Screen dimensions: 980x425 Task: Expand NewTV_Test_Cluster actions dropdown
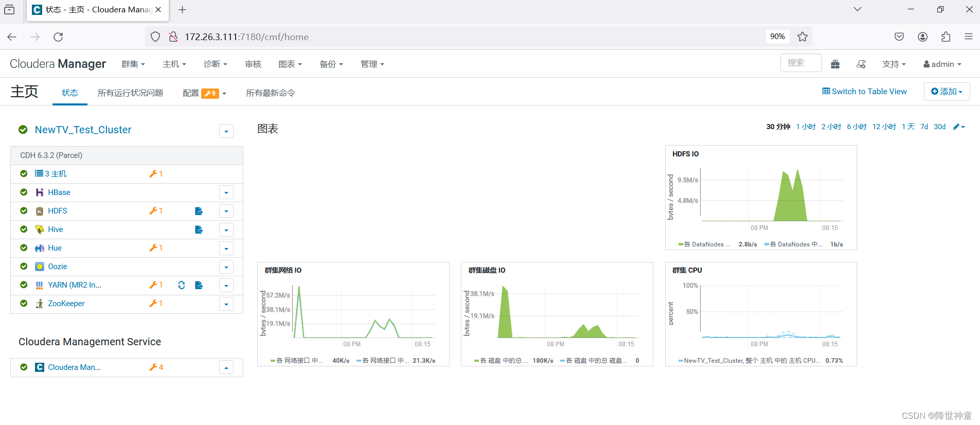pyautogui.click(x=226, y=131)
